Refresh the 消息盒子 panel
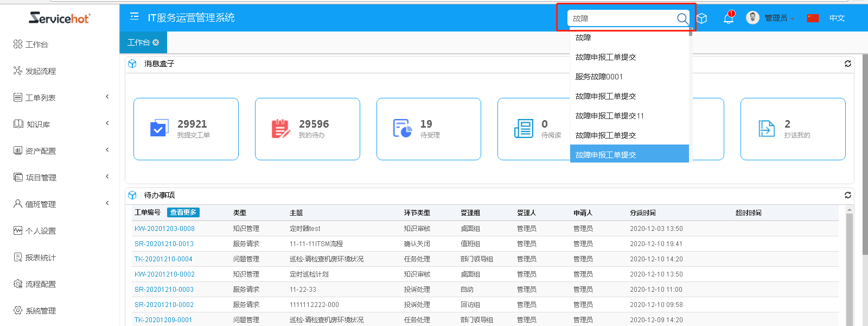Screen dimensions: 868x326 (847, 64)
